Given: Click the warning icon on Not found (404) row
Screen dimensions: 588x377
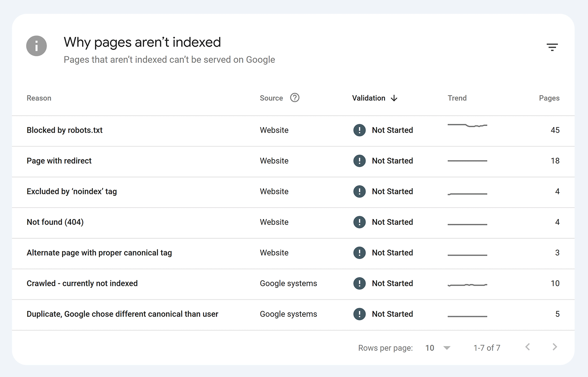Looking at the screenshot, I should (359, 222).
